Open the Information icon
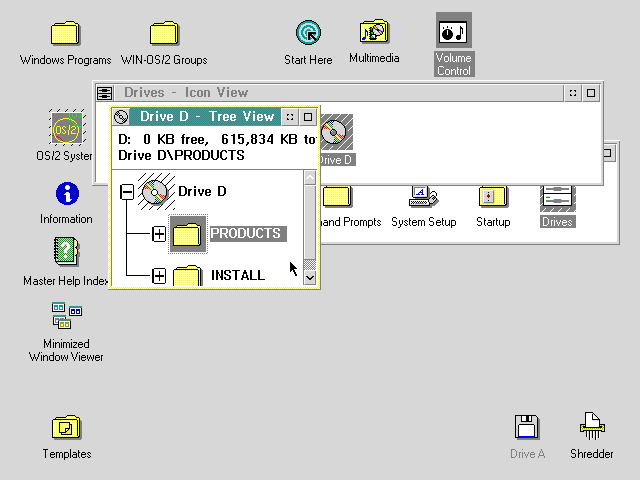The image size is (640, 480). click(x=67, y=193)
